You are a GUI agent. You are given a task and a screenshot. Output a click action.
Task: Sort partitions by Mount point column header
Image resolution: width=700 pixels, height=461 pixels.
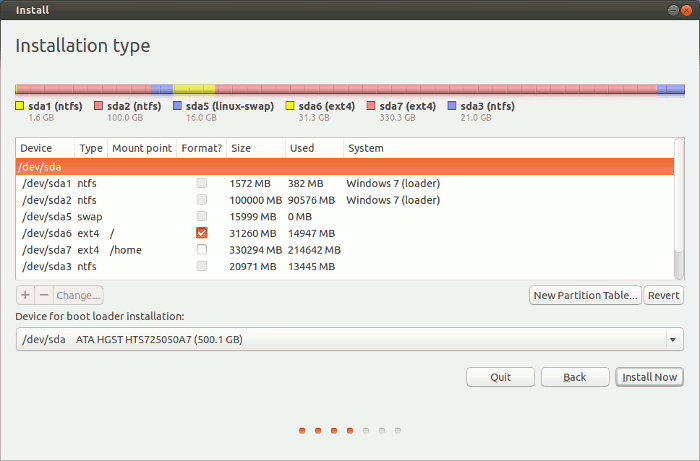point(141,148)
